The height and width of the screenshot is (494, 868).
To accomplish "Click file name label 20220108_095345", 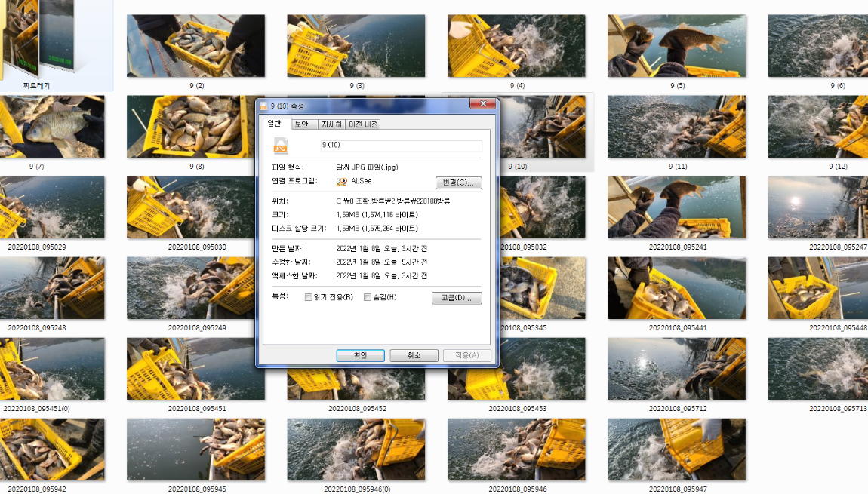I will (x=523, y=328).
